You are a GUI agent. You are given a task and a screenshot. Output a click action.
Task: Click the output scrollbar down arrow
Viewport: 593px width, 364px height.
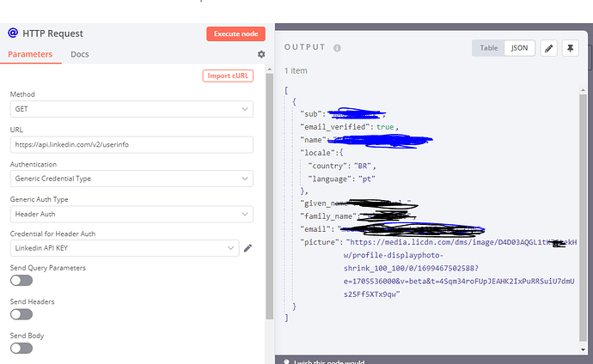[x=583, y=349]
